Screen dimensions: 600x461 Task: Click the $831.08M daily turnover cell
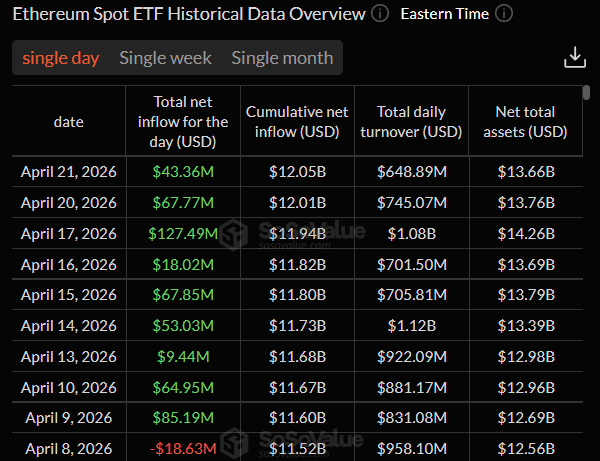click(412, 417)
